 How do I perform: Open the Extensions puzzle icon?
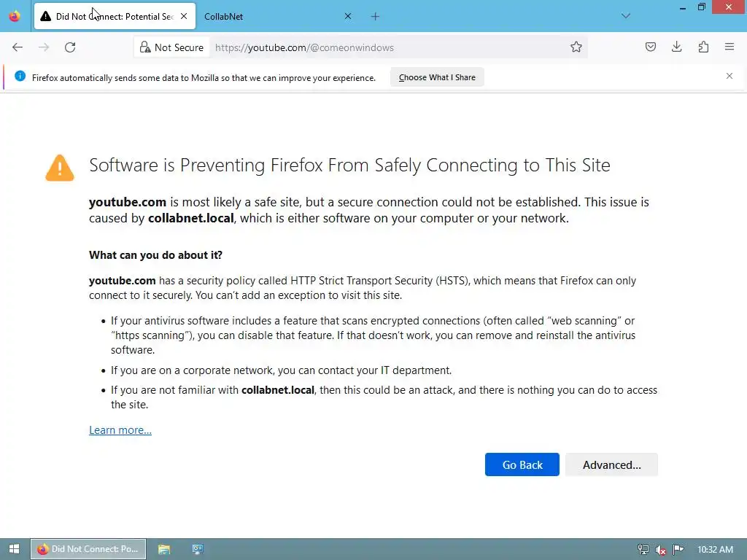coord(703,47)
